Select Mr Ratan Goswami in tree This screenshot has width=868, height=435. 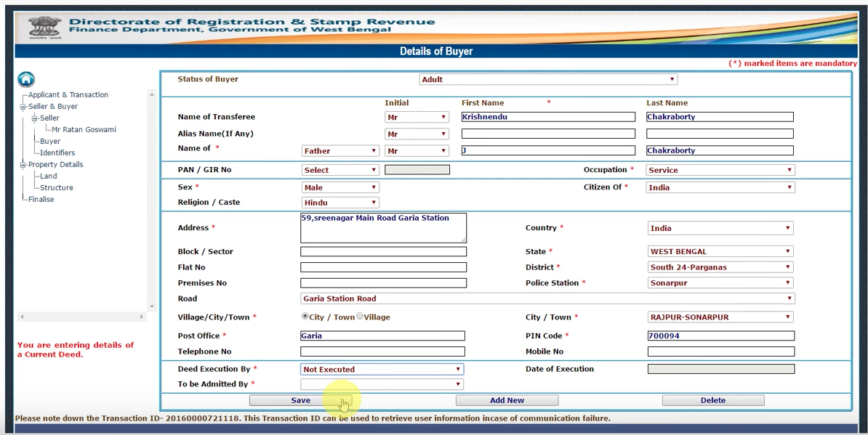pyautogui.click(x=84, y=129)
